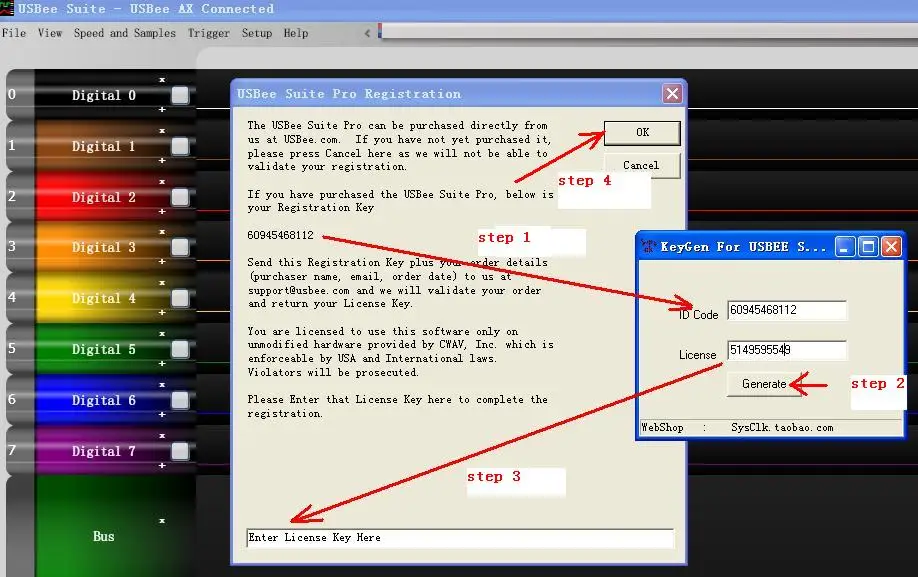Toggle the Digital 5 trigger checkbox
918x577 pixels.
point(180,349)
